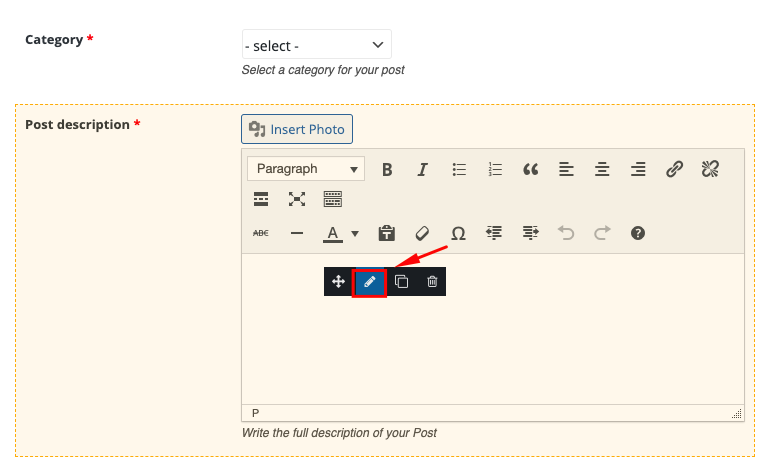Viewport: 764px width, 469px height.
Task: Click the Insert Photo button
Action: point(297,129)
